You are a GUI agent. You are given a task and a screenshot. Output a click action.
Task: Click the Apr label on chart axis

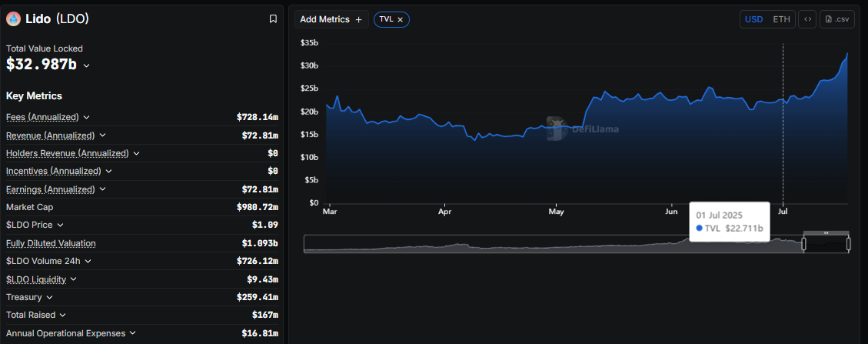coord(444,212)
